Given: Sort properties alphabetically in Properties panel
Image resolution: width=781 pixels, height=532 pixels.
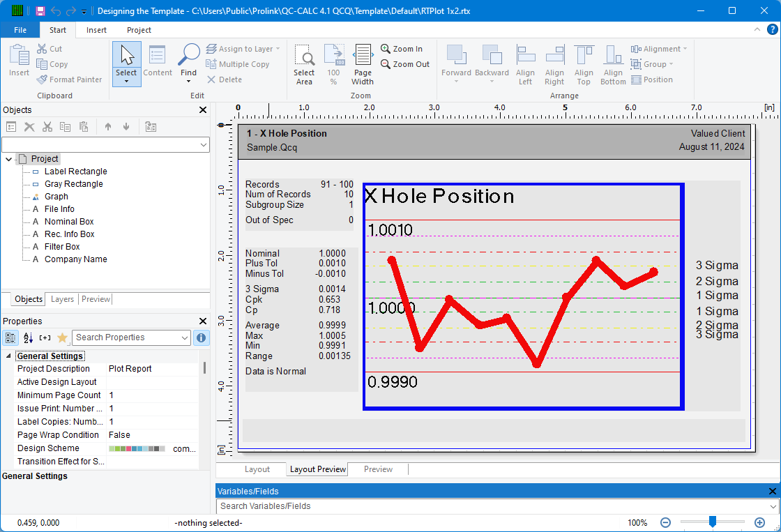Looking at the screenshot, I should [28, 337].
